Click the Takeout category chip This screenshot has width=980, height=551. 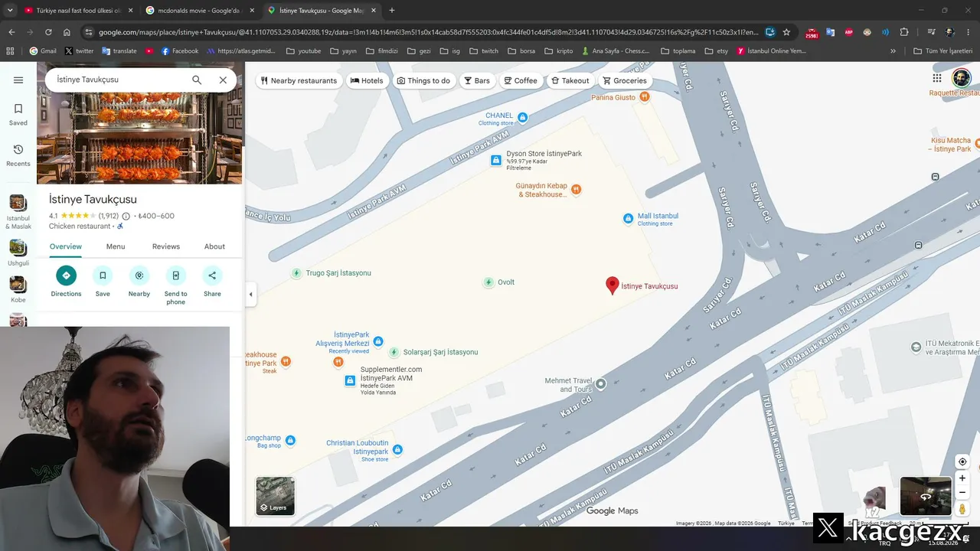click(x=569, y=80)
